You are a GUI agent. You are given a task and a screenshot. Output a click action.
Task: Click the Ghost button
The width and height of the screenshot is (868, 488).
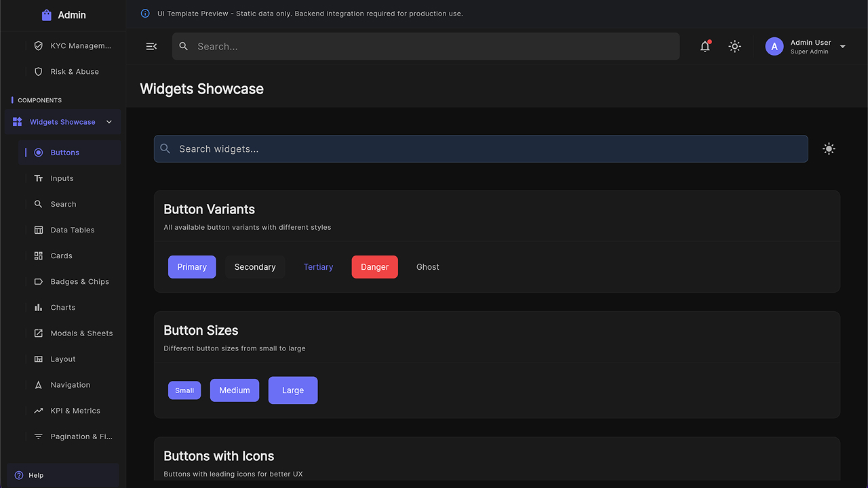(428, 267)
